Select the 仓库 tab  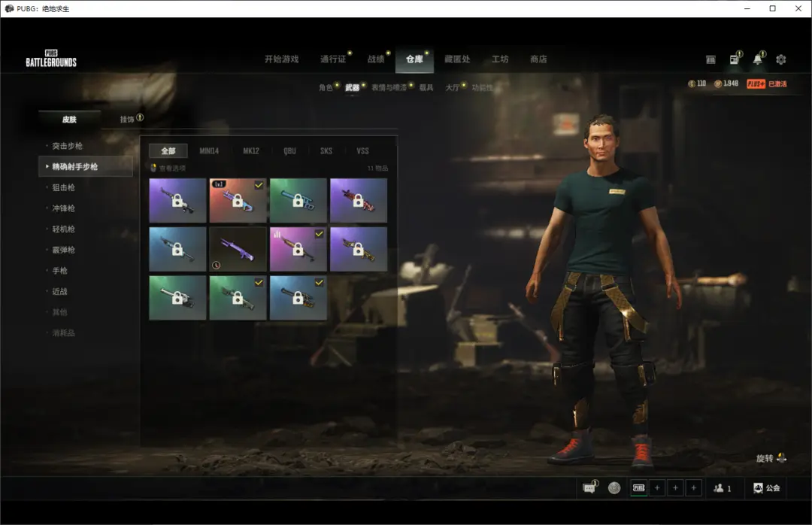click(x=414, y=59)
